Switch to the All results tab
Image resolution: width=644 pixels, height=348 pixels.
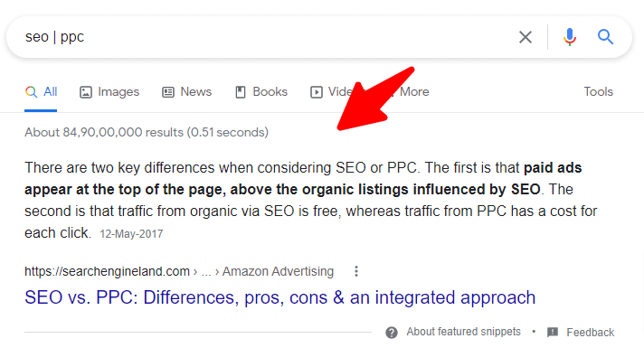point(41,92)
